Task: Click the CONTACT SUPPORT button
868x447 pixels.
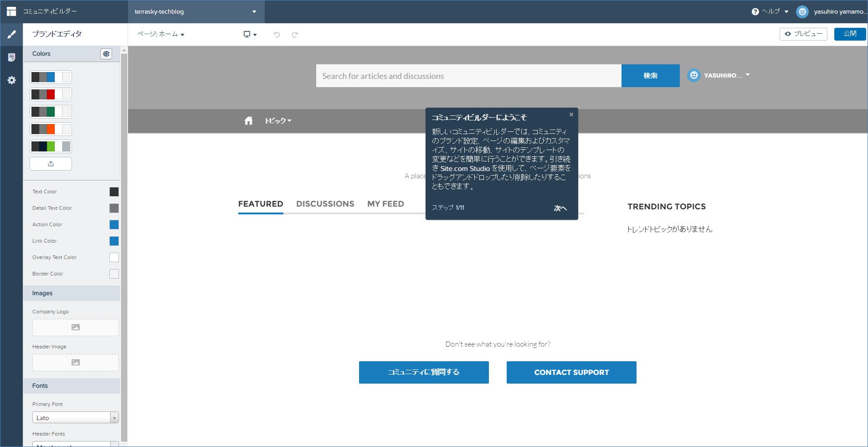Action: click(x=571, y=373)
